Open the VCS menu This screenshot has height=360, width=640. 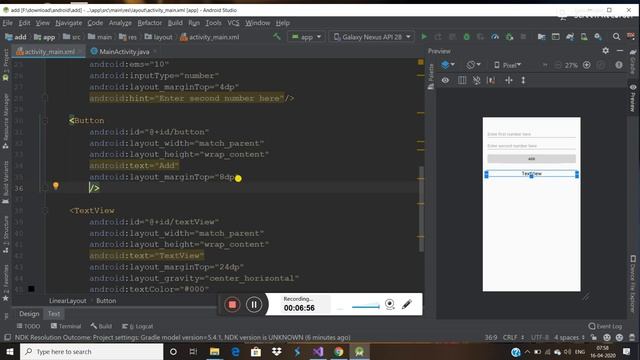pyautogui.click(x=233, y=23)
